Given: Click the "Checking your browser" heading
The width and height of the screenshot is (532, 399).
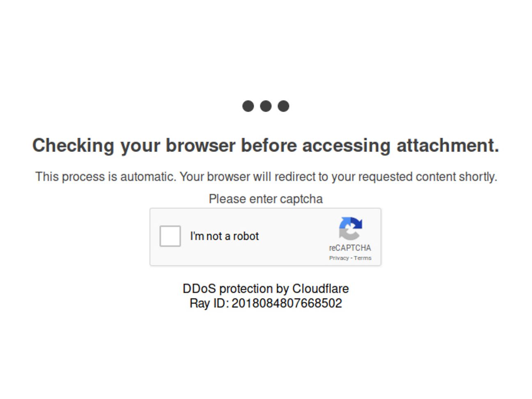Looking at the screenshot, I should (265, 145).
